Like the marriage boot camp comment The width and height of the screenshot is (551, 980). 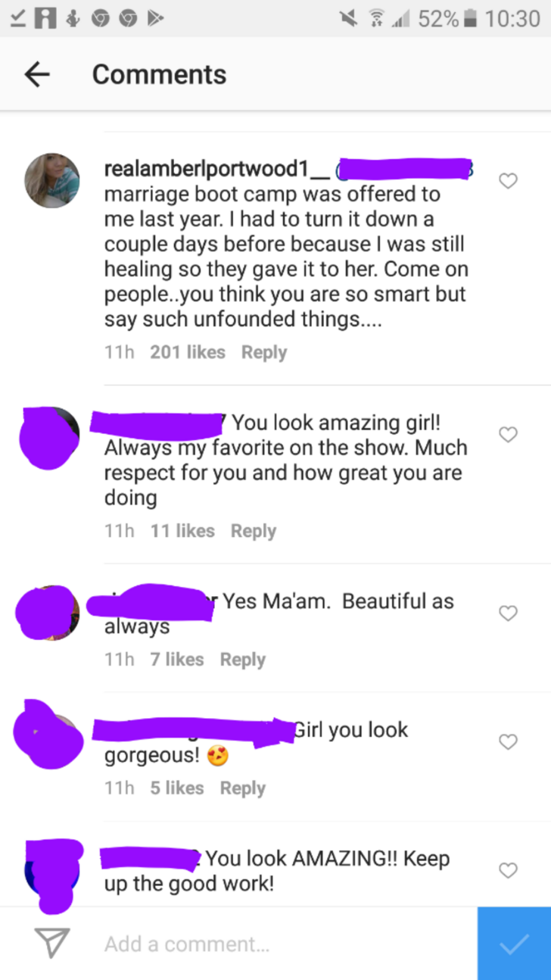508,181
